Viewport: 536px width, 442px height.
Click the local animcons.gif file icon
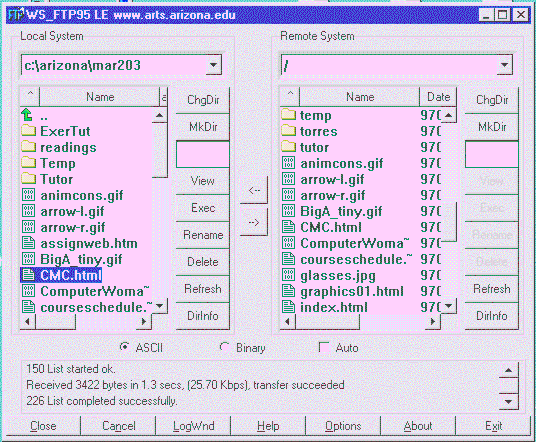28,195
